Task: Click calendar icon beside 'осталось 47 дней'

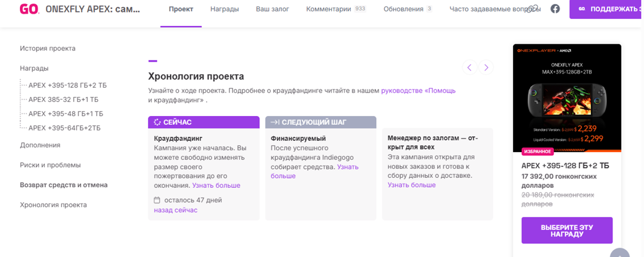Action: (x=157, y=200)
